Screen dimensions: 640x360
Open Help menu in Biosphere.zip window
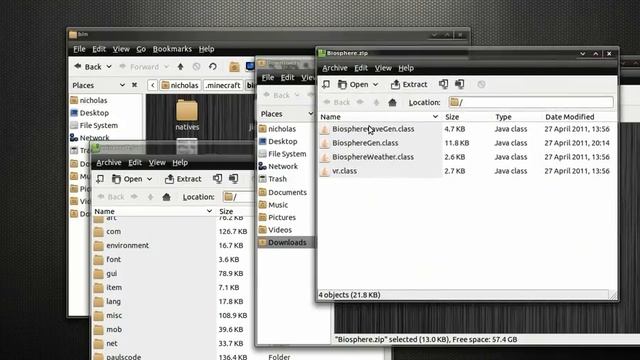coord(406,68)
